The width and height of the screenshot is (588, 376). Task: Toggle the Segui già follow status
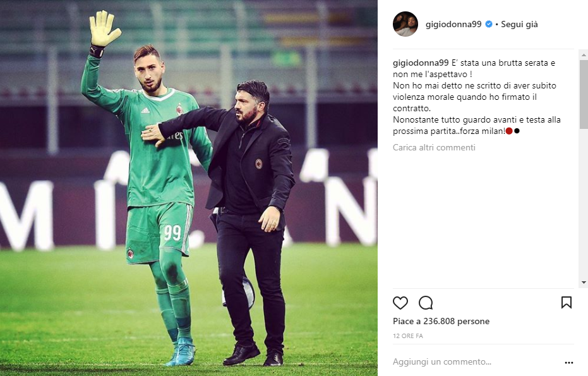click(x=519, y=25)
